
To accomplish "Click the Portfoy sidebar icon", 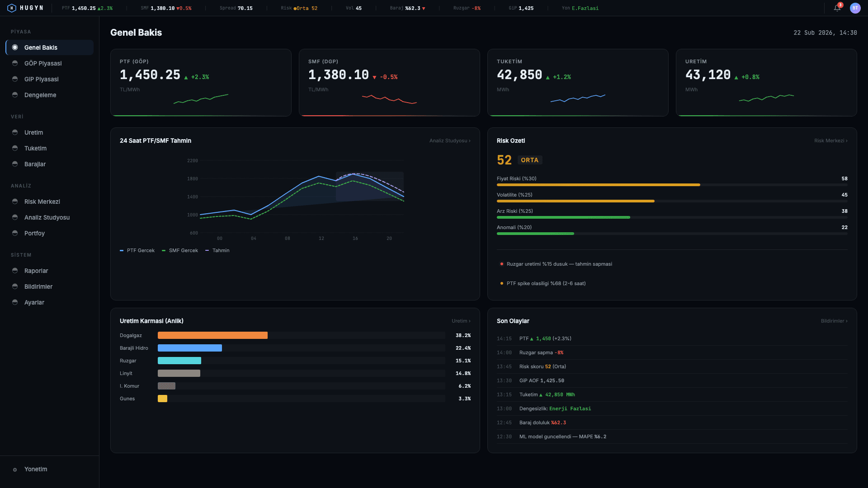I will click(x=15, y=233).
